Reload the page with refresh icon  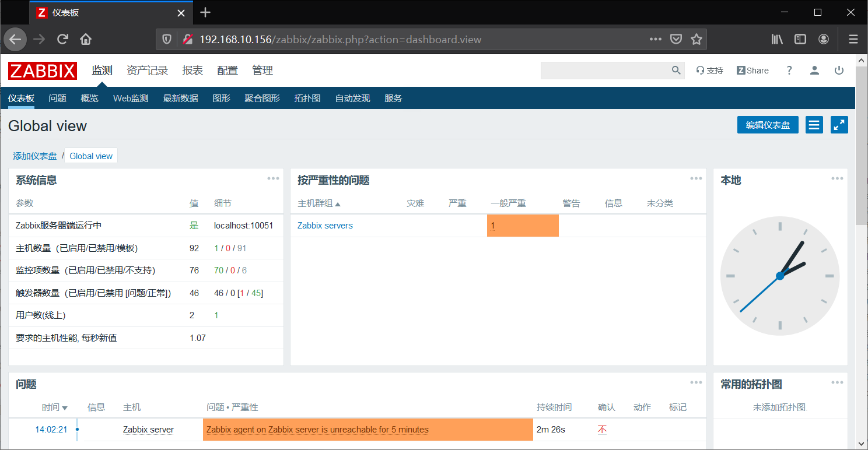62,40
